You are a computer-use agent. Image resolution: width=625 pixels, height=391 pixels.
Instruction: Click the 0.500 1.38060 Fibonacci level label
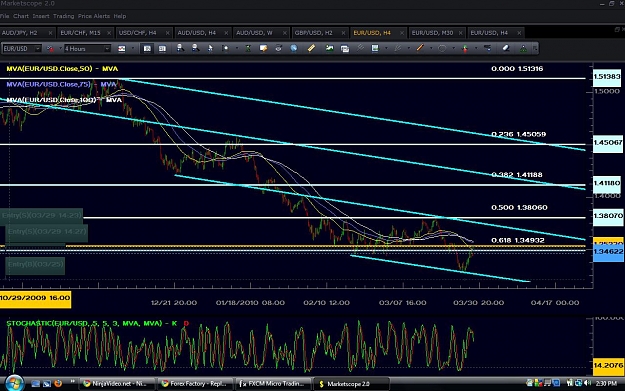[519, 207]
